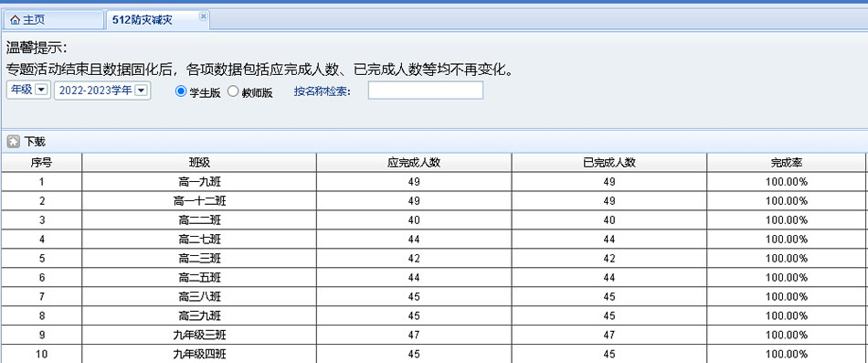Click 应完成人数 value 40 for 高二二班
The width and height of the screenshot is (868, 363).
414,220
